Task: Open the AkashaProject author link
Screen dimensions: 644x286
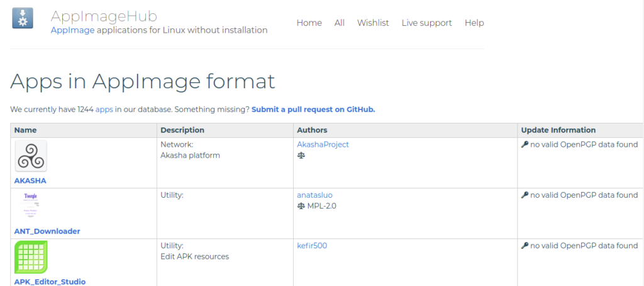Action: pos(323,144)
